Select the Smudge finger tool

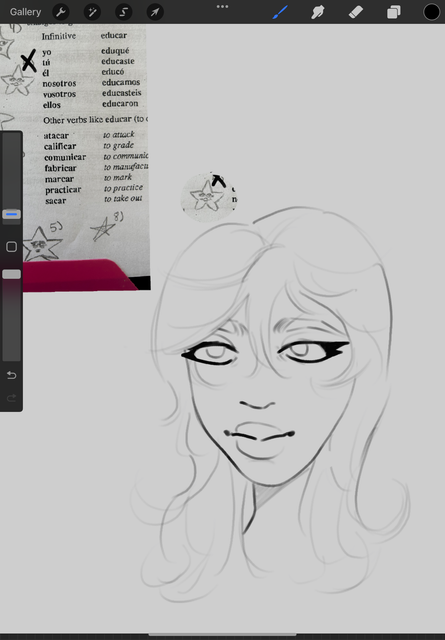(318, 12)
